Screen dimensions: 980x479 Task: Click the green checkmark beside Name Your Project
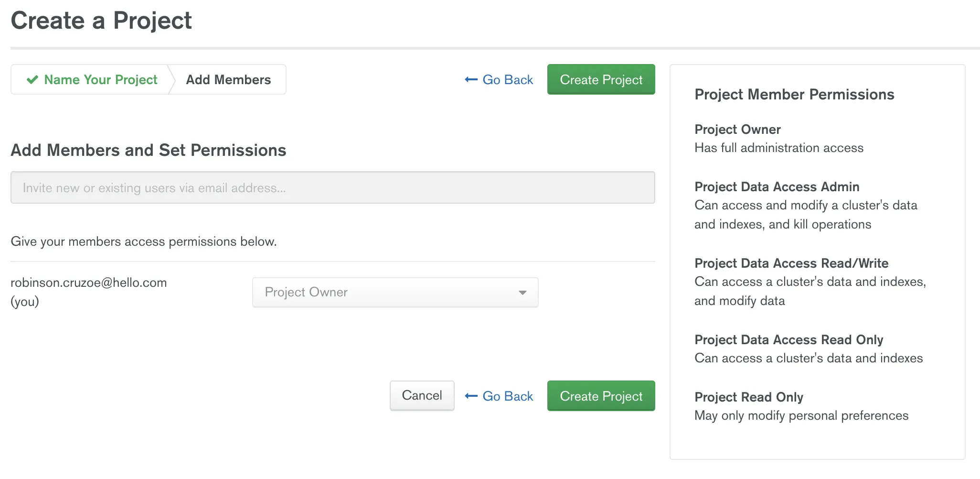coord(32,79)
